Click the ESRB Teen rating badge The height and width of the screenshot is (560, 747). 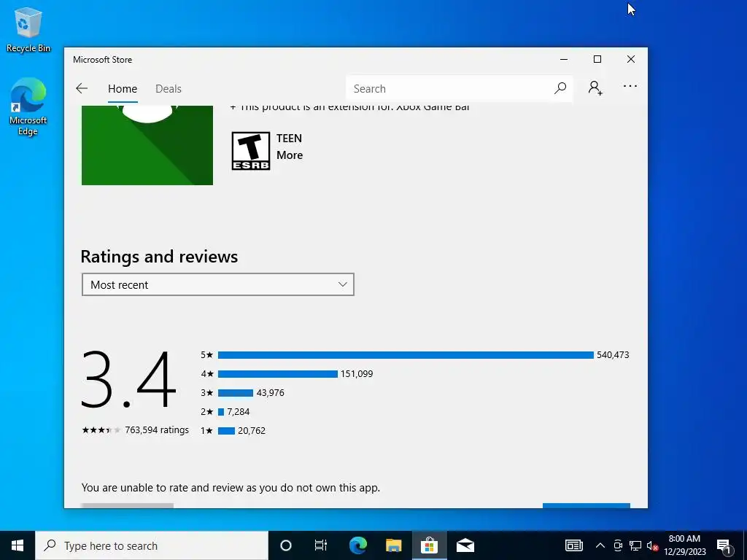(251, 151)
